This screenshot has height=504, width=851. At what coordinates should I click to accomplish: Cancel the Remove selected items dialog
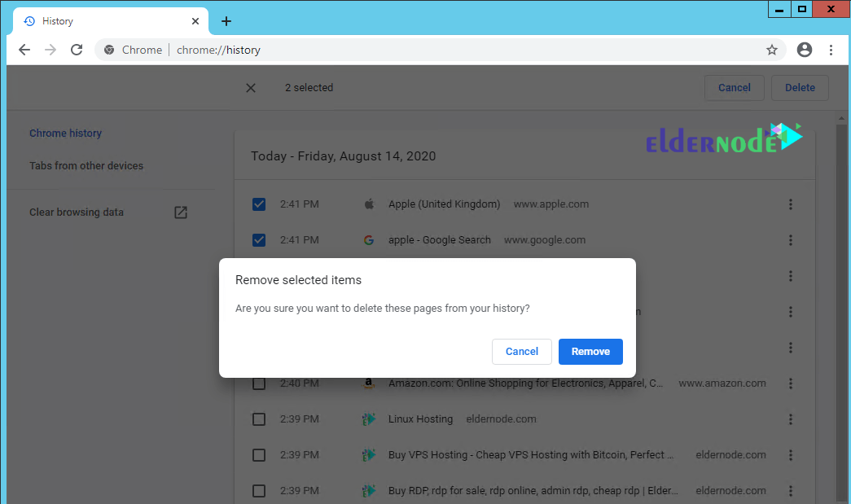pyautogui.click(x=521, y=352)
